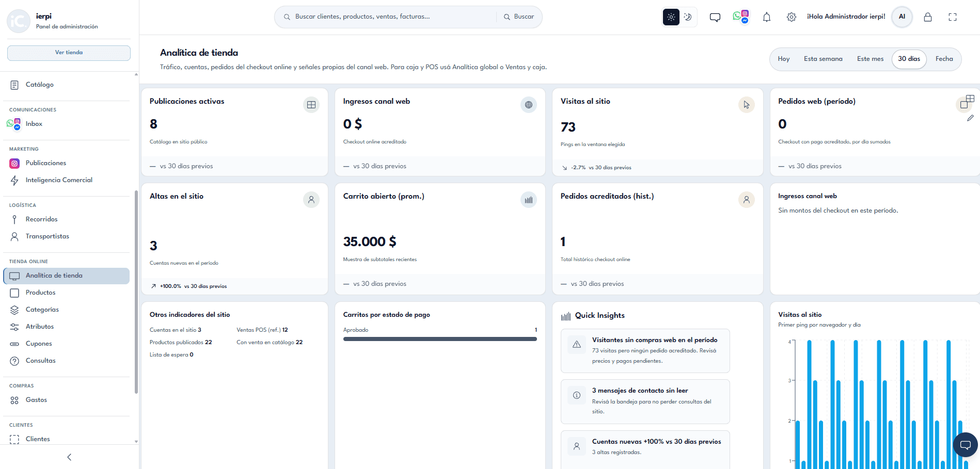Switch to light mode
This screenshot has width=980, height=469.
[x=671, y=17]
